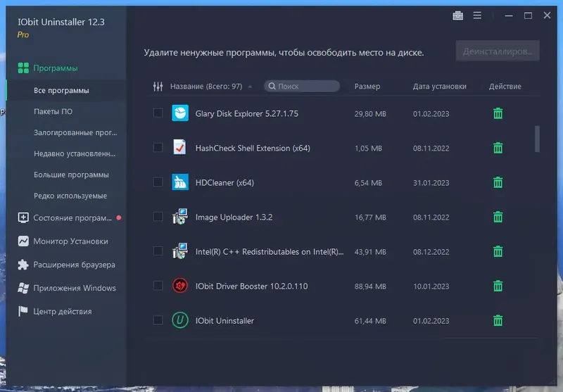
Task: Sort by Размер column header
Action: pos(367,87)
